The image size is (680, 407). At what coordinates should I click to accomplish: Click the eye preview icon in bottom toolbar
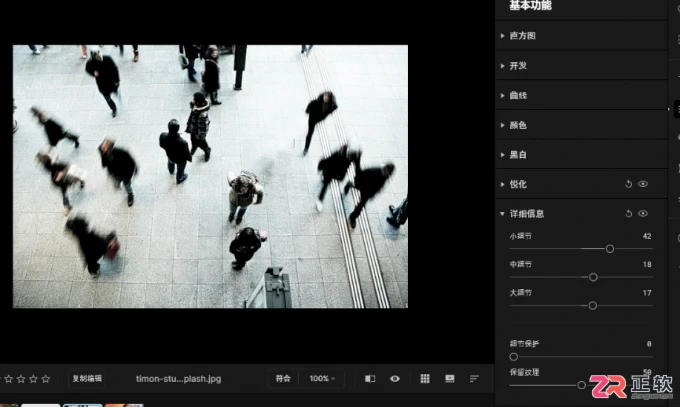tap(395, 379)
